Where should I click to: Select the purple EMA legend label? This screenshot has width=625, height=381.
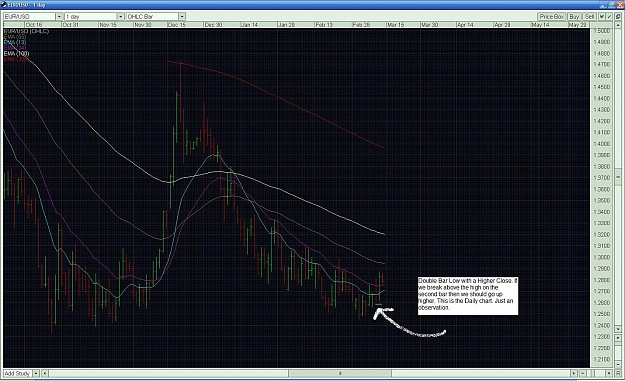point(15,48)
